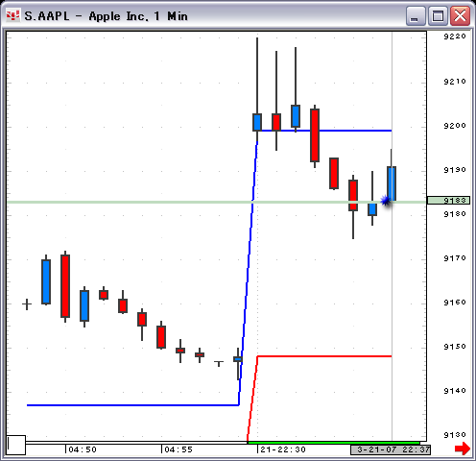Select the lower blue horizontal line near 9137
The width and height of the screenshot is (476, 461).
click(x=132, y=405)
